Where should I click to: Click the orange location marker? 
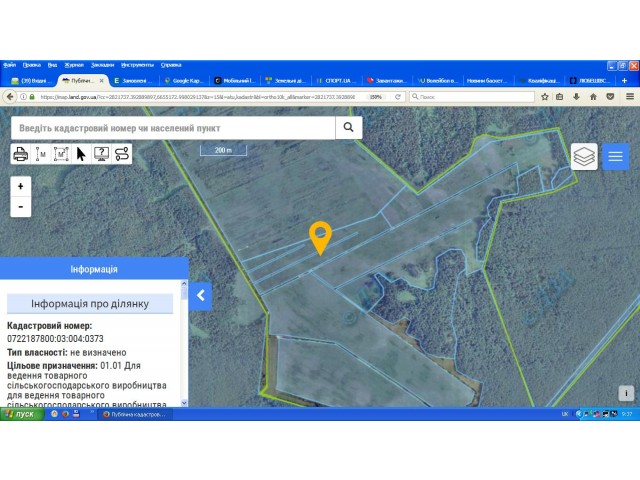point(320,238)
